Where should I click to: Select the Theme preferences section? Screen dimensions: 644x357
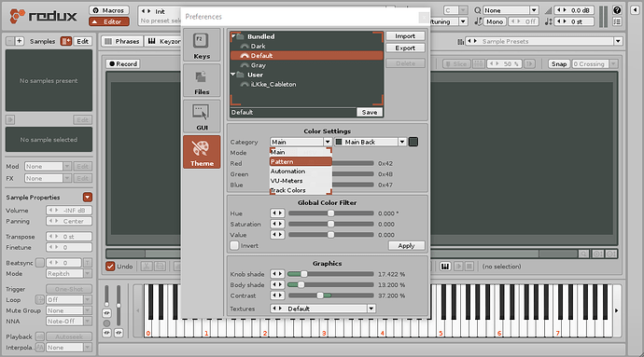point(202,152)
